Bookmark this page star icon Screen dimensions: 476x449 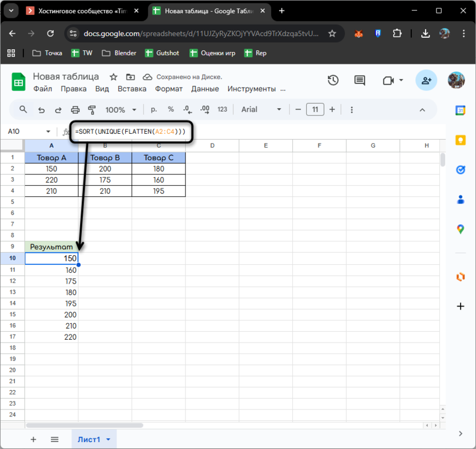click(x=332, y=33)
